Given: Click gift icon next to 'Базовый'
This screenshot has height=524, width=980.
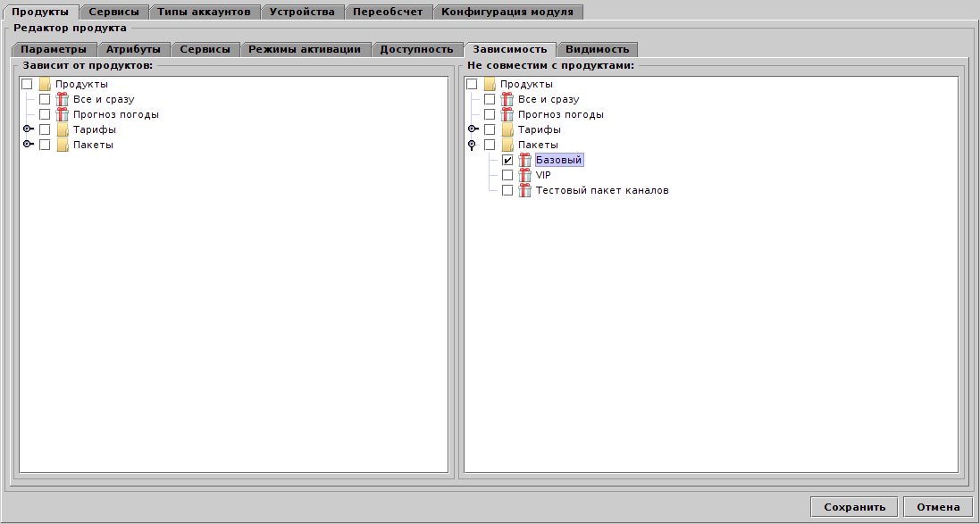Looking at the screenshot, I should (525, 160).
